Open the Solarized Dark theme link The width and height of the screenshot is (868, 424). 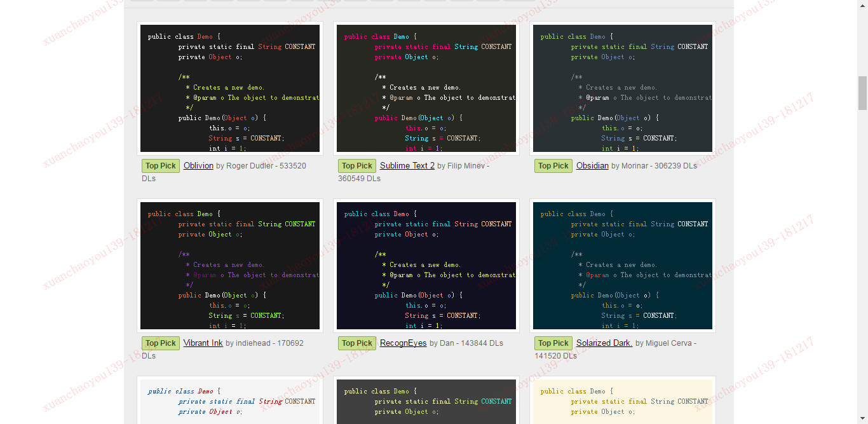click(604, 343)
